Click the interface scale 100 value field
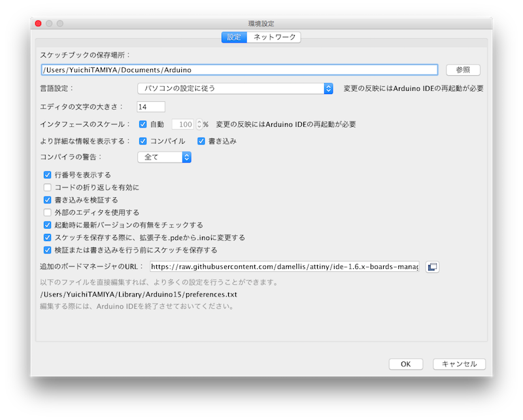The image size is (523, 420). click(183, 124)
